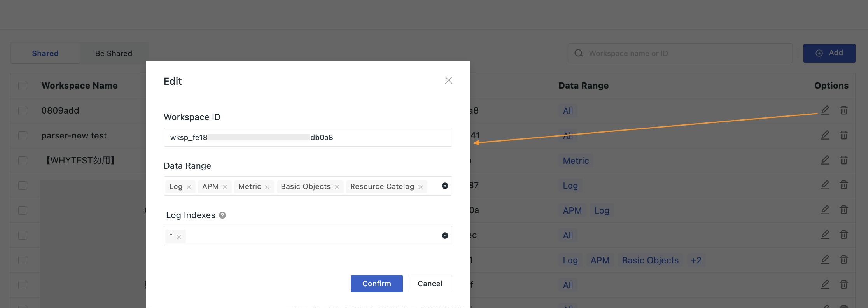Clear all Data Range selections
This screenshot has width=868, height=308.
[x=445, y=186]
